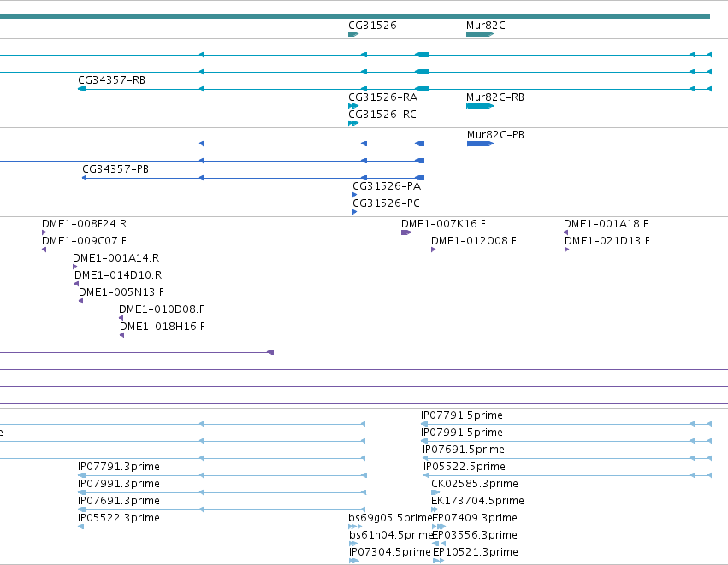Image resolution: width=728 pixels, height=565 pixels.
Task: Select the CK02585.3prime label
Action: [475, 485]
